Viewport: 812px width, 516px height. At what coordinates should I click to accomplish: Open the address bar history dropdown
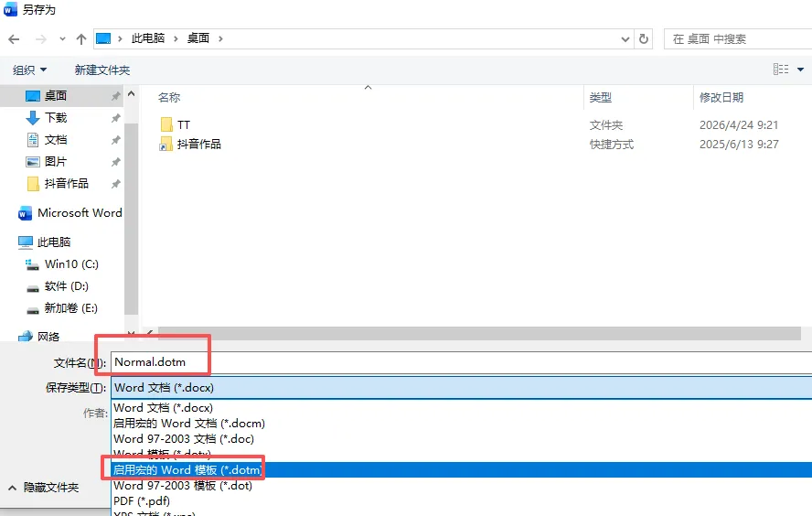[x=625, y=38]
